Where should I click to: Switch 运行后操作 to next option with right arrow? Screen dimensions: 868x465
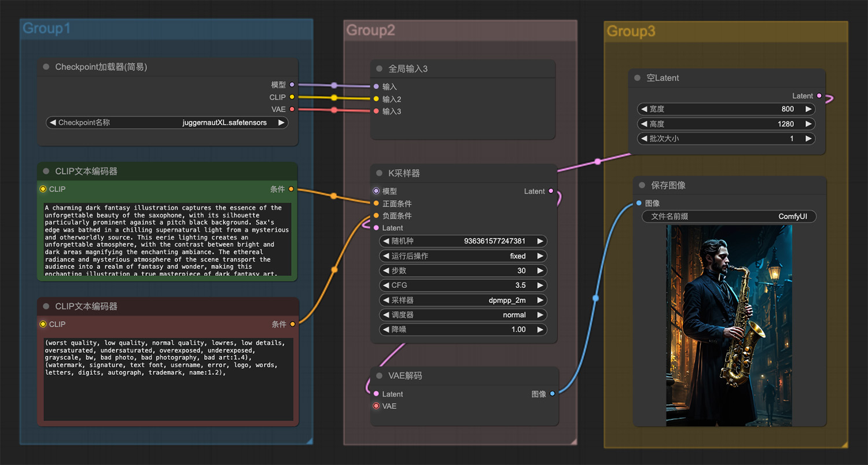click(540, 256)
